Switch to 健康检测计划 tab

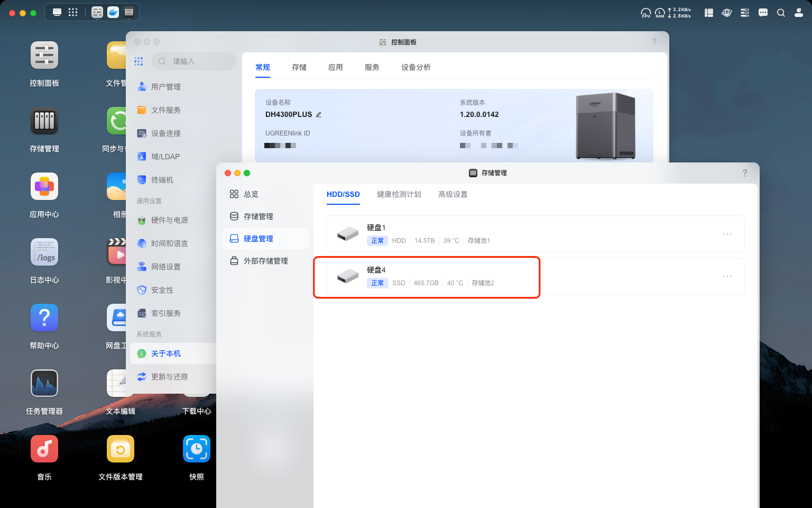coord(399,194)
